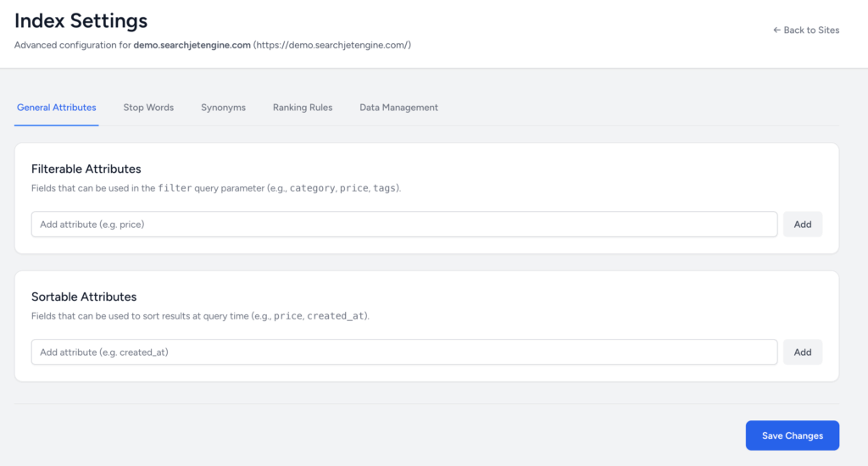Open the Data Management tab
Screen dimensions: 868x466
(398, 108)
